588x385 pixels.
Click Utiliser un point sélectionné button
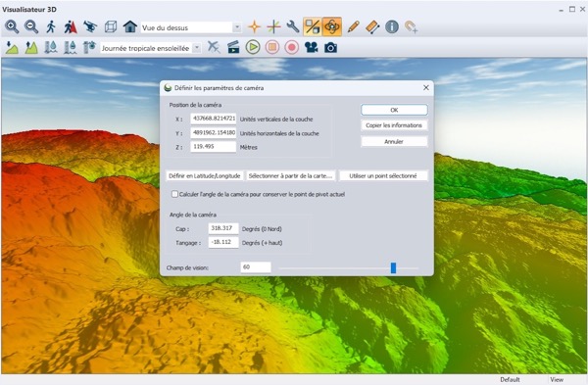click(383, 175)
